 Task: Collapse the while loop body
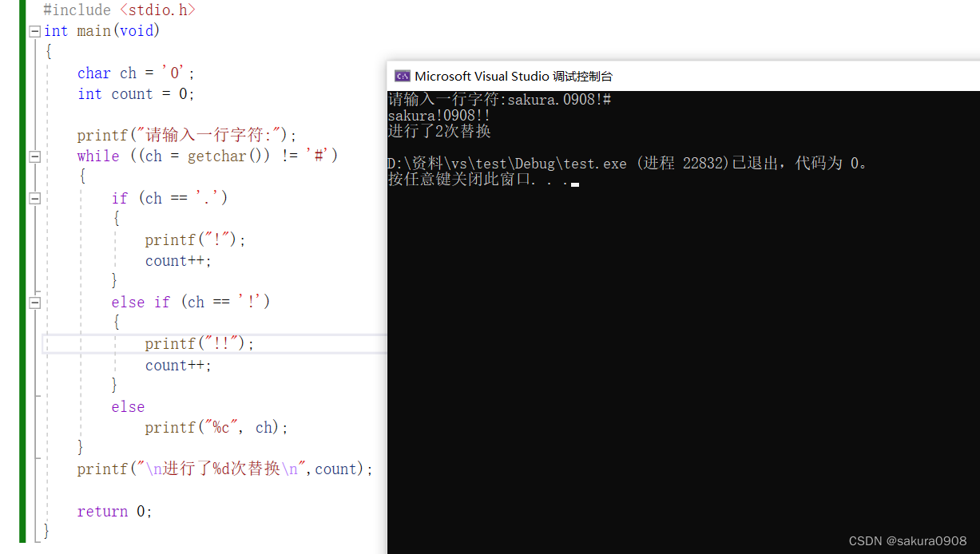34,156
